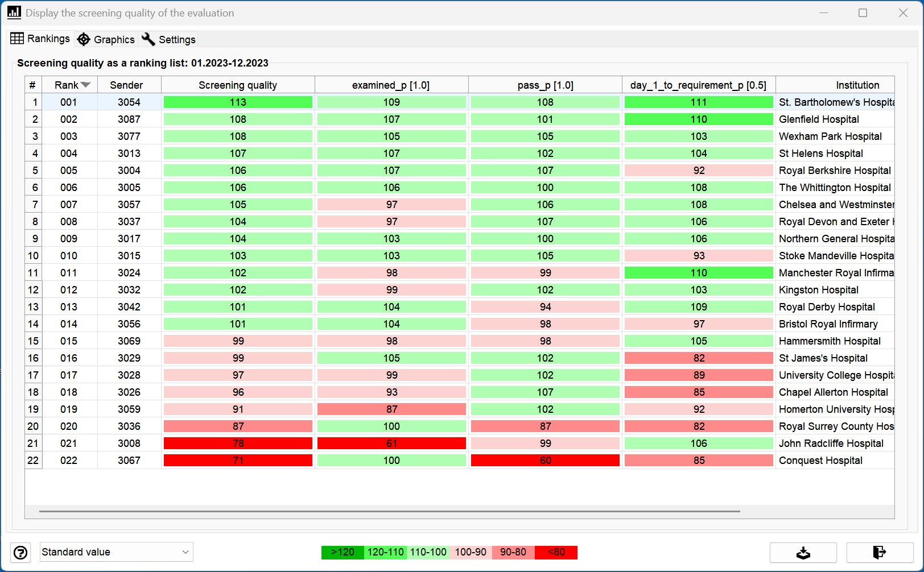Open the Standard value dropdown
This screenshot has width=924, height=572.
pyautogui.click(x=116, y=552)
